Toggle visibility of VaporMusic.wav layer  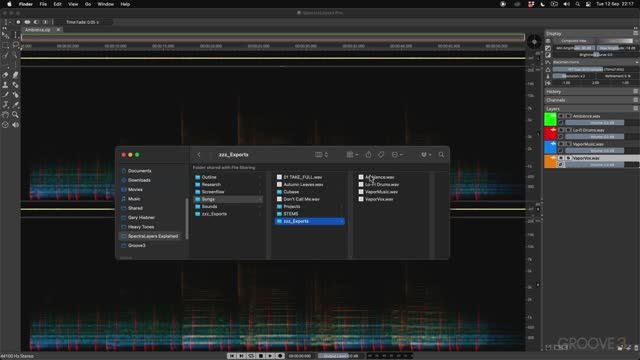click(561, 144)
